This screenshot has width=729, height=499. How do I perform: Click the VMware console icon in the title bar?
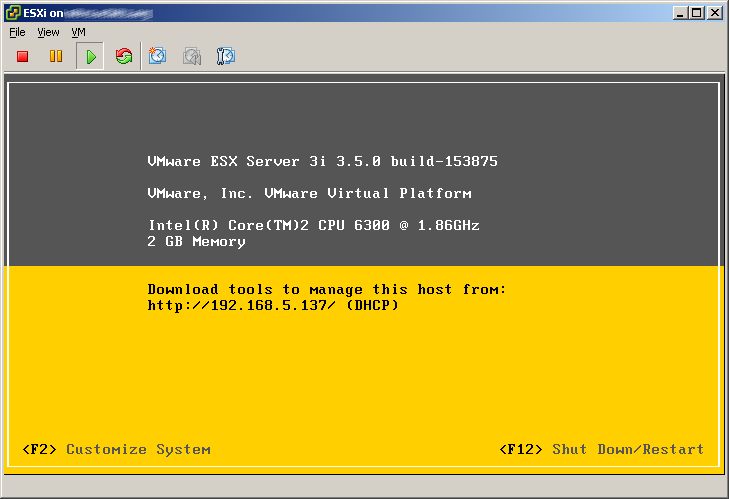point(13,13)
